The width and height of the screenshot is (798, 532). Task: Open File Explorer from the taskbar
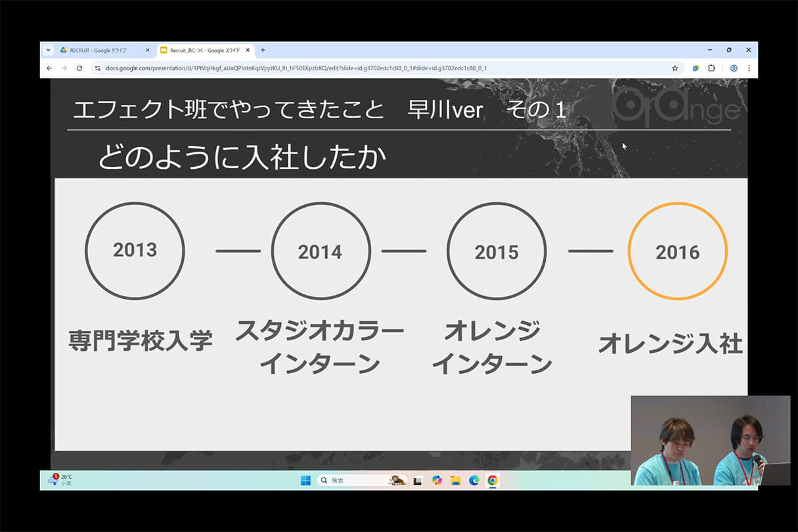[x=455, y=480]
